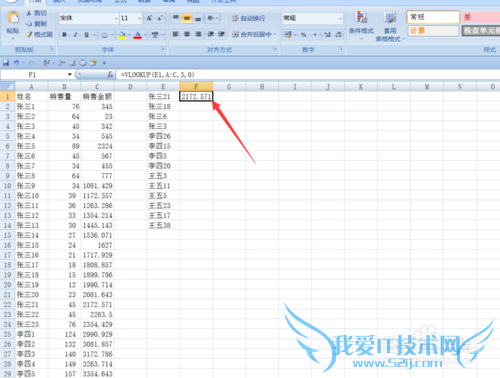
Task: Undo the last action
Action: [16, 63]
